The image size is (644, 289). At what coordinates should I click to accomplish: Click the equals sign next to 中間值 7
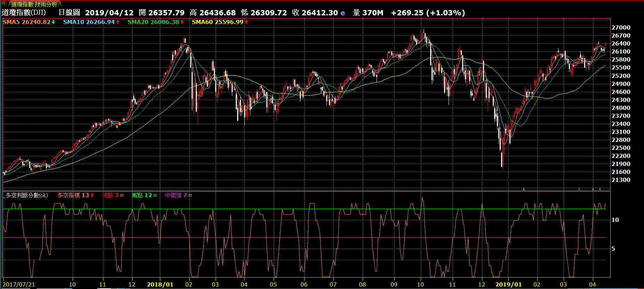tap(190, 195)
